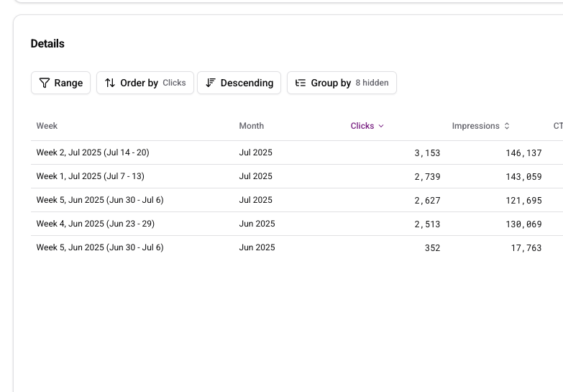The height and width of the screenshot is (392, 563).
Task: Click the up-down sort icon beside Impressions
Action: (x=507, y=126)
